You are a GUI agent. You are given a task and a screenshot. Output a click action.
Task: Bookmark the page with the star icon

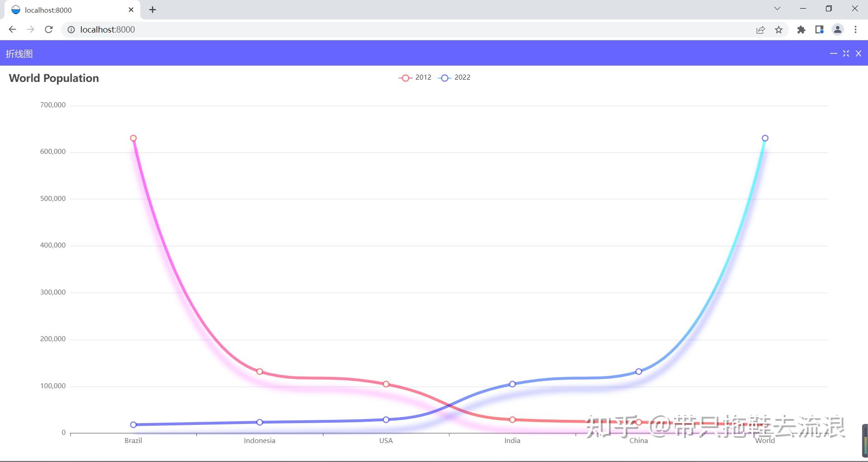pos(778,29)
